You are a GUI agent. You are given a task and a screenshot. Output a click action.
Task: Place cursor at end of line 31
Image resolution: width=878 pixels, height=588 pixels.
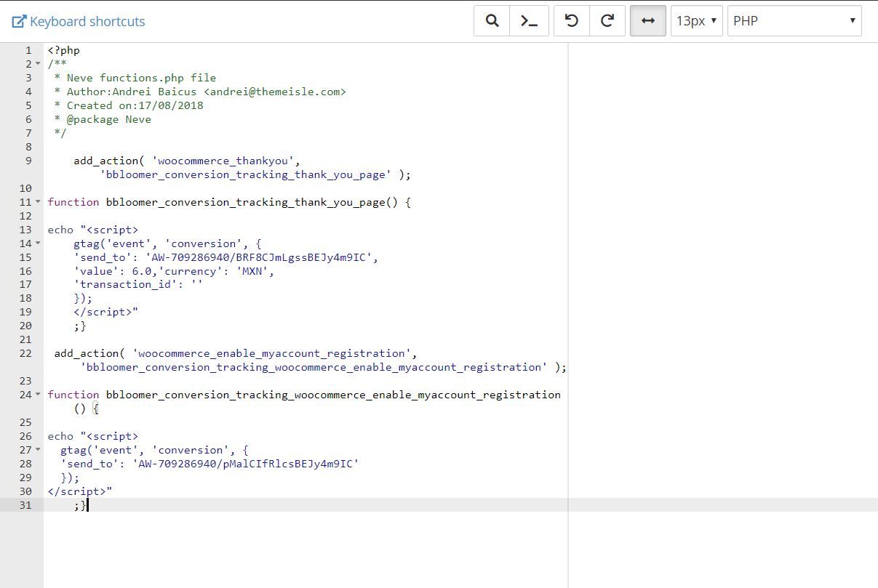tap(88, 505)
